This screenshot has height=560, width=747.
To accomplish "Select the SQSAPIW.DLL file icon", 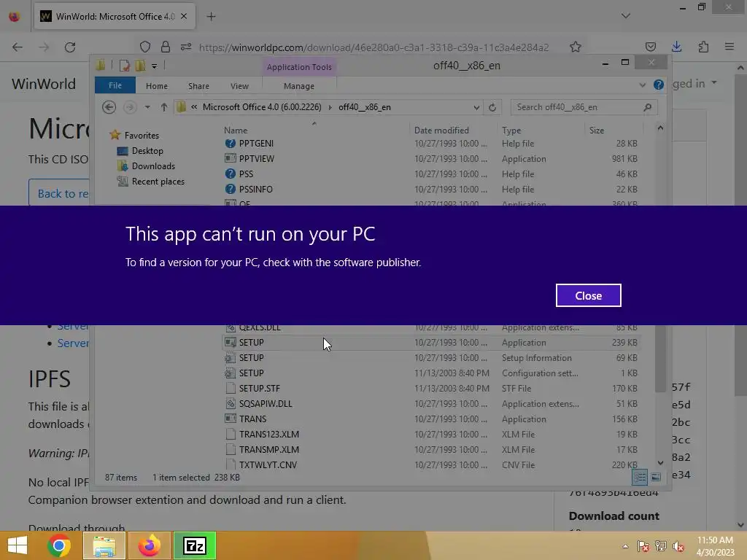I will pos(230,403).
